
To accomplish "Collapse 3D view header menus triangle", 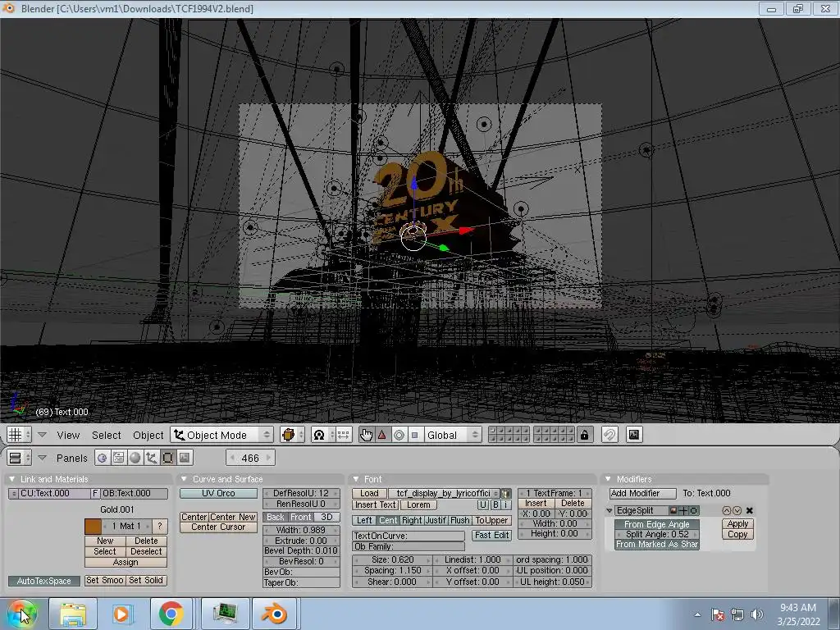I will [43, 435].
